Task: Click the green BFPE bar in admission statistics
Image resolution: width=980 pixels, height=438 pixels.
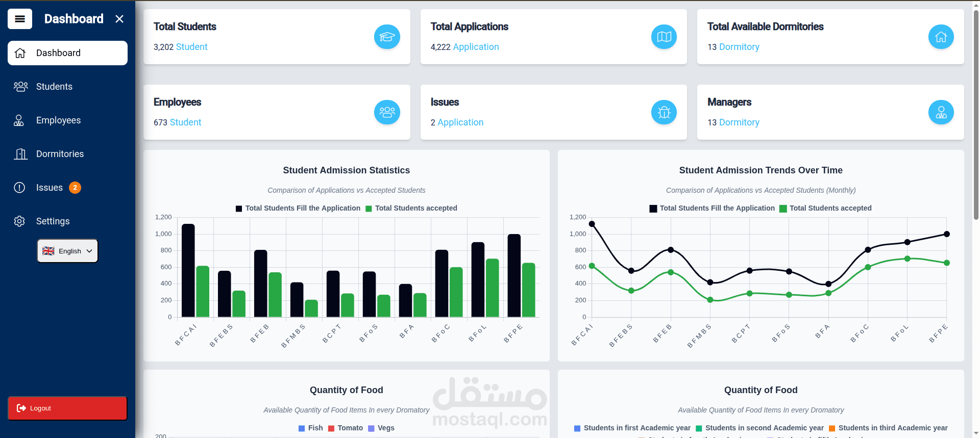Action: pos(529,290)
